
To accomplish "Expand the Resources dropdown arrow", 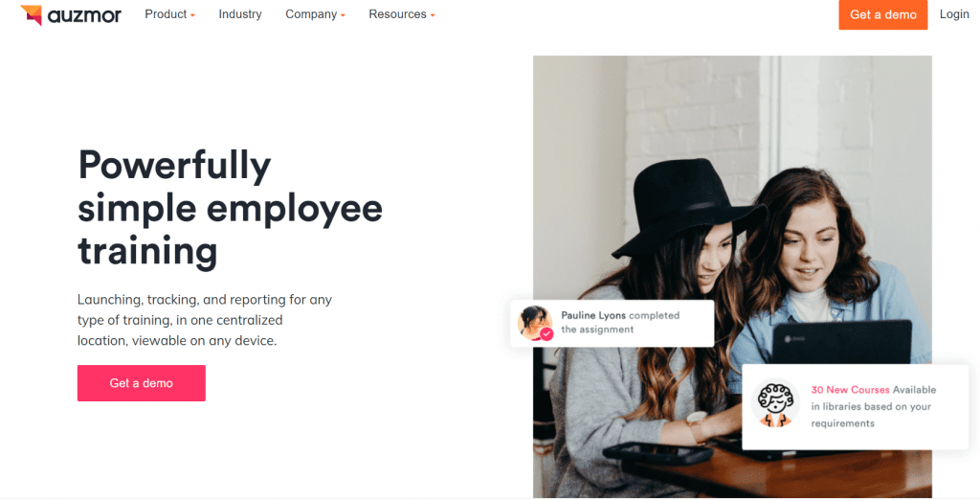I will 433,15.
